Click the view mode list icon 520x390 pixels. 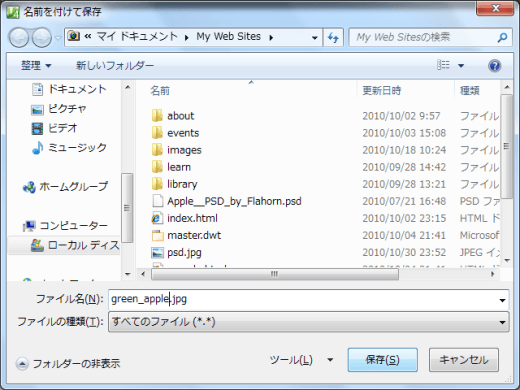coord(443,65)
